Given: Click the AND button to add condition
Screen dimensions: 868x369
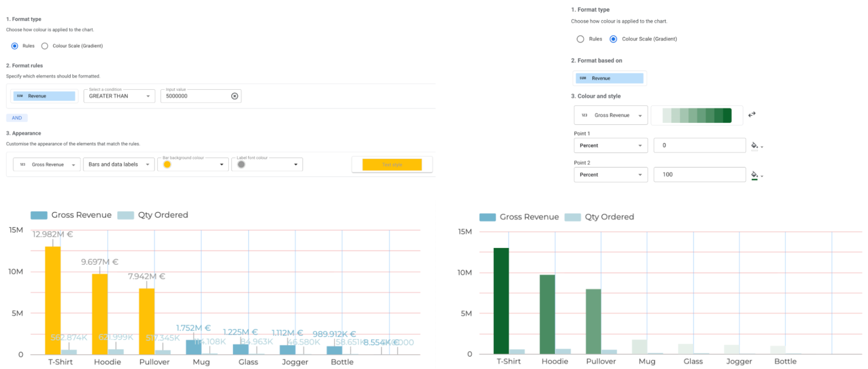Looking at the screenshot, I should coord(17,118).
